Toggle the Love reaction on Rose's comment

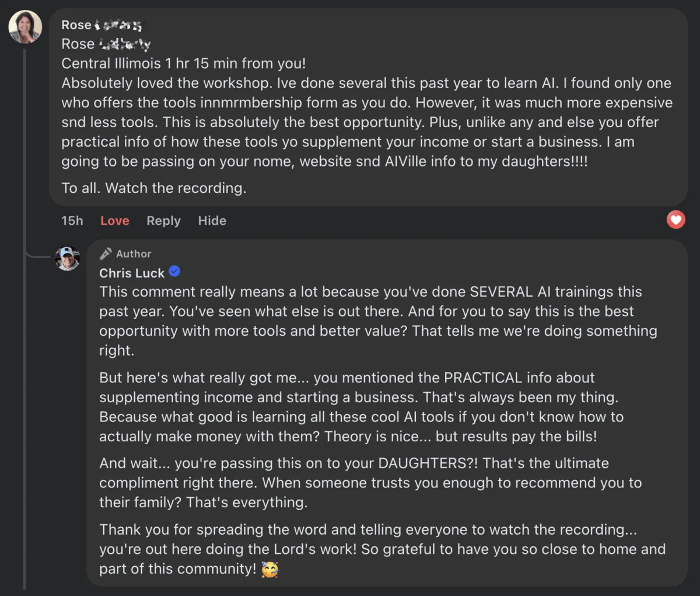pos(114,221)
